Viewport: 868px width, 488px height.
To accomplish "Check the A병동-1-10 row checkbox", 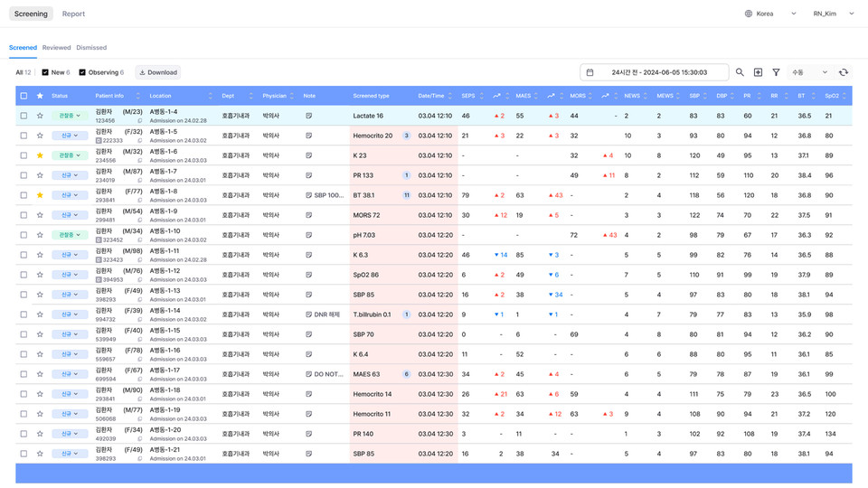I will [24, 235].
